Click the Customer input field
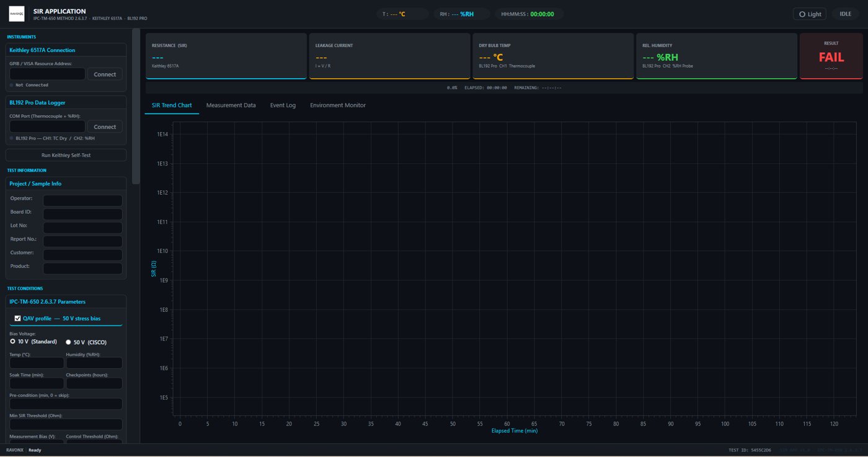The image size is (868, 457). (82, 255)
